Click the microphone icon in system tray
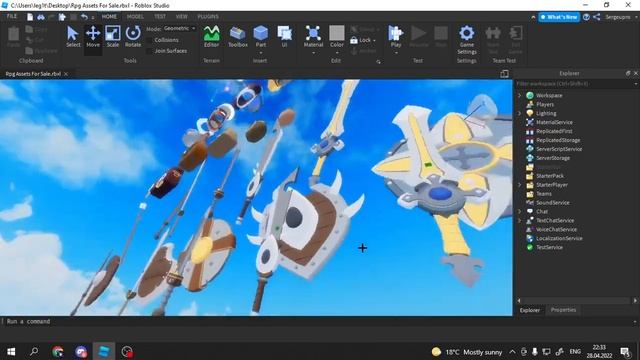 535,351
